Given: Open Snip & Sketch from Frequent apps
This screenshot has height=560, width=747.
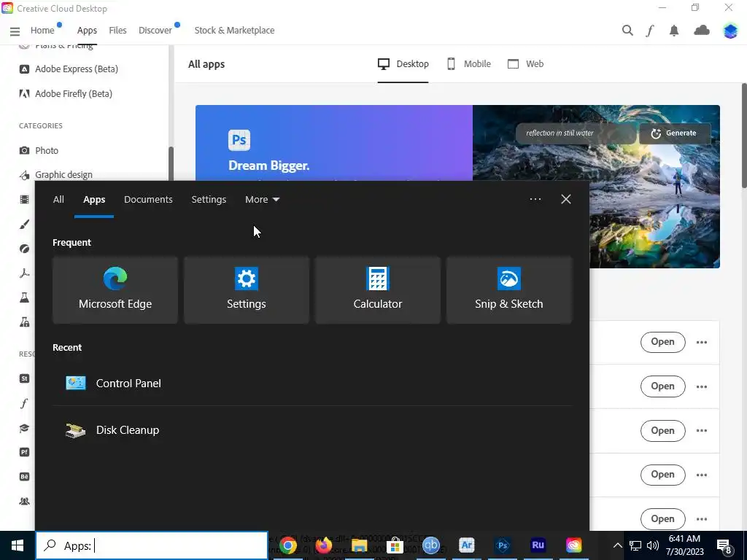Looking at the screenshot, I should pos(508,290).
